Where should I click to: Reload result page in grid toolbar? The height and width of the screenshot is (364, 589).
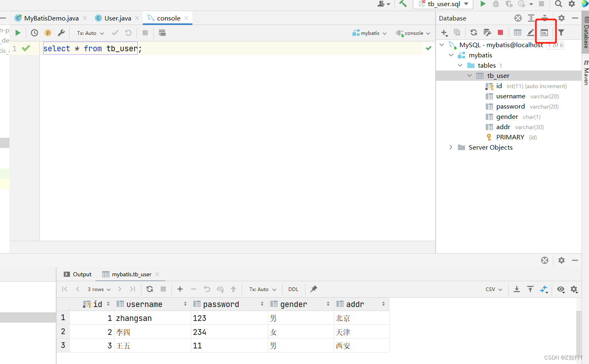[x=150, y=289]
